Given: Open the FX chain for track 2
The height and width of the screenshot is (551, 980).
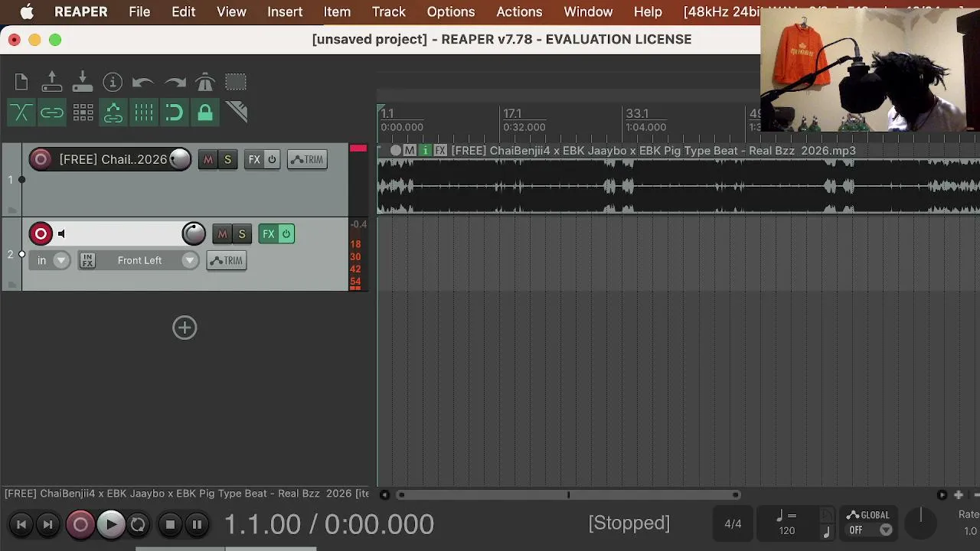Looking at the screenshot, I should pyautogui.click(x=268, y=234).
